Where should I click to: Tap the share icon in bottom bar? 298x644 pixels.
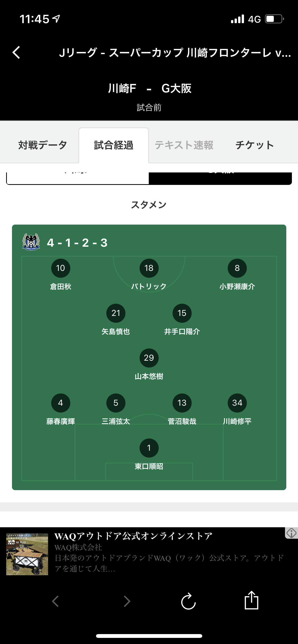251,601
